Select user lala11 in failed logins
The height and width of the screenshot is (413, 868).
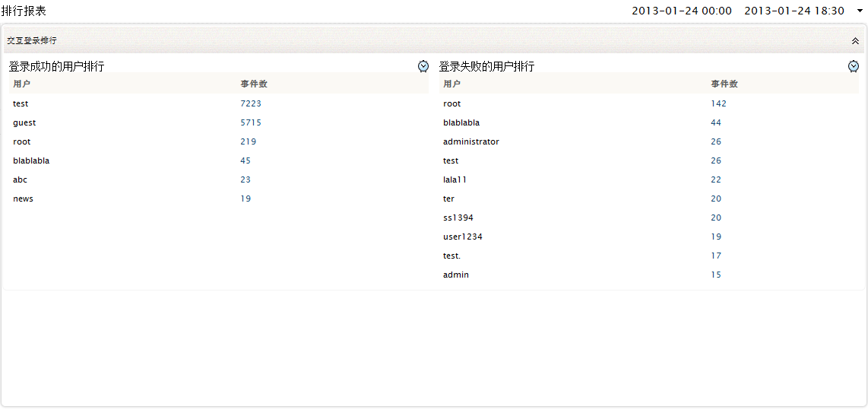[455, 179]
